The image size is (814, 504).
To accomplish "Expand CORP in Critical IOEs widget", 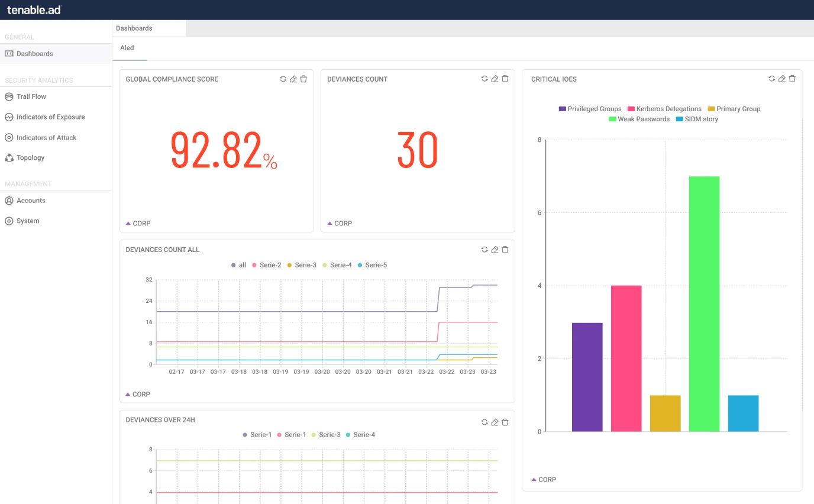I will coord(544,480).
